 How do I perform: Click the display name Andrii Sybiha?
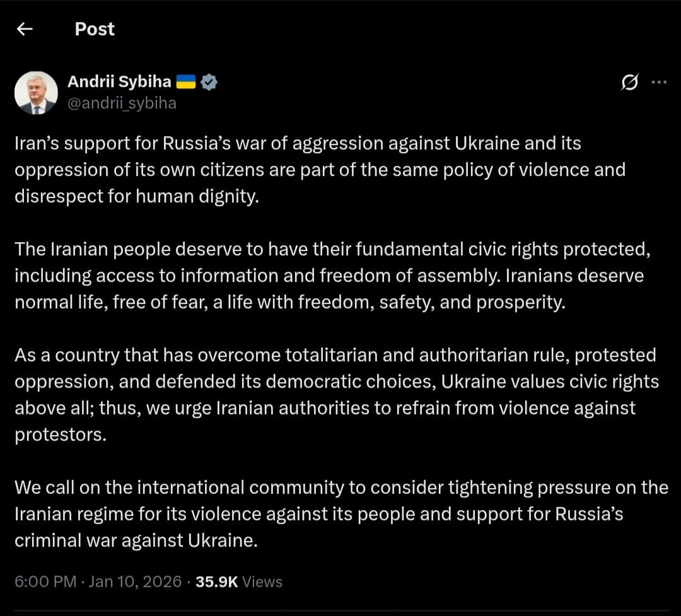click(119, 81)
